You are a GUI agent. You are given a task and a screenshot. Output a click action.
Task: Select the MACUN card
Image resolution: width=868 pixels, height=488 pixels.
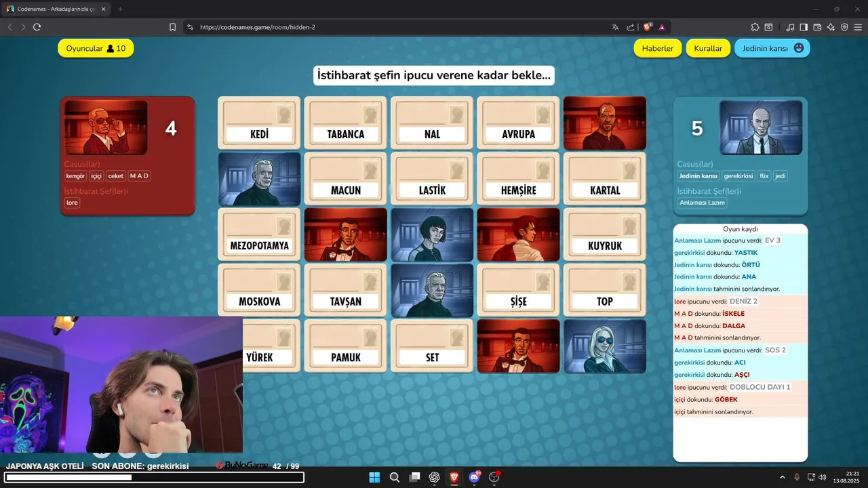345,179
